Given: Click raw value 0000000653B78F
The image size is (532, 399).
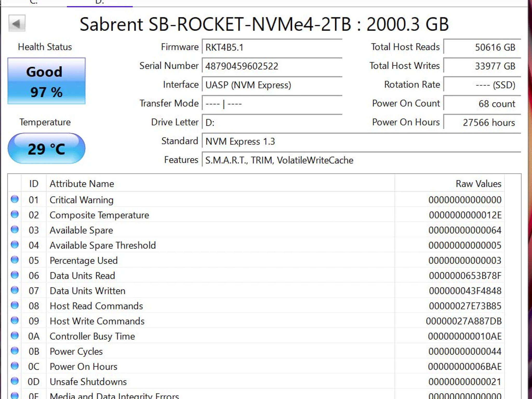Looking at the screenshot, I should click(x=465, y=276).
